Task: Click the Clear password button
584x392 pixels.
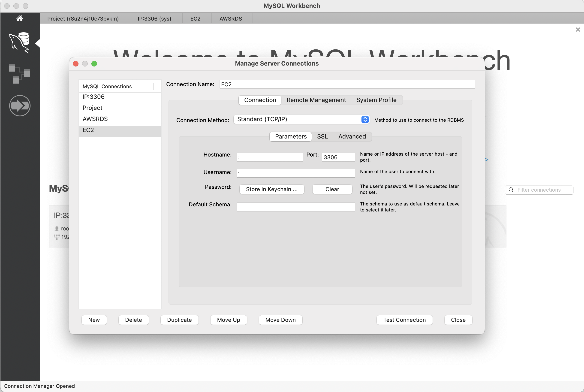Action: point(332,190)
